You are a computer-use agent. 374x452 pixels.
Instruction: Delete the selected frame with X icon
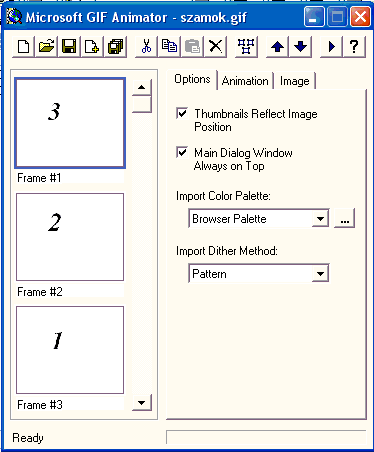pos(216,47)
